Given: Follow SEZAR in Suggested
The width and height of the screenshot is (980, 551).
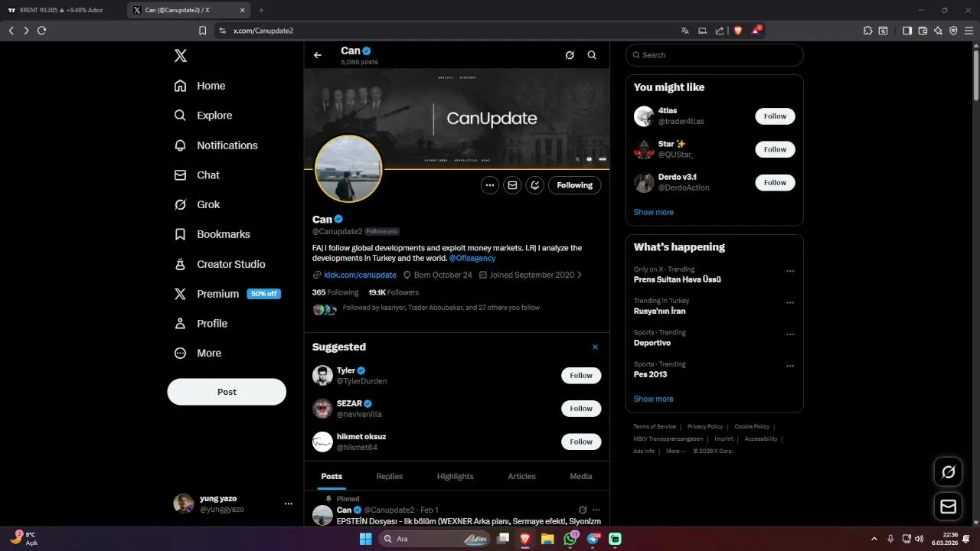Looking at the screenshot, I should tap(581, 409).
